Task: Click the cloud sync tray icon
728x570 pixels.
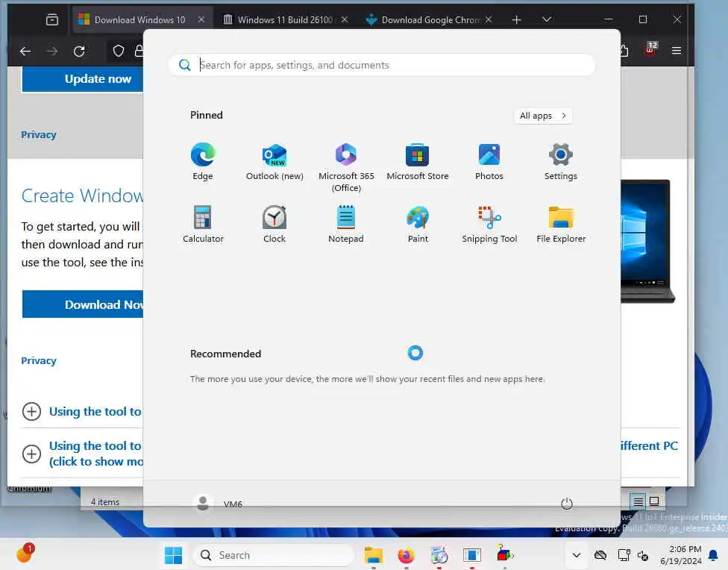Action: [600, 555]
